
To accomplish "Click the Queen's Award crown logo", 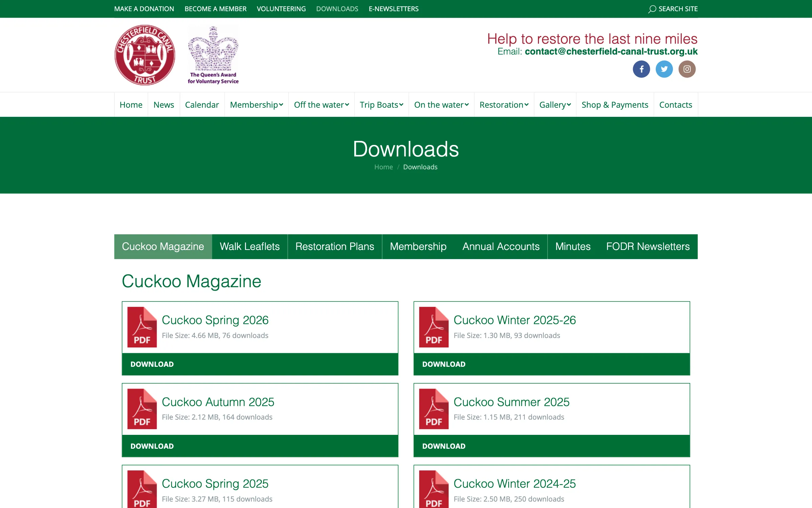I will pos(213,55).
